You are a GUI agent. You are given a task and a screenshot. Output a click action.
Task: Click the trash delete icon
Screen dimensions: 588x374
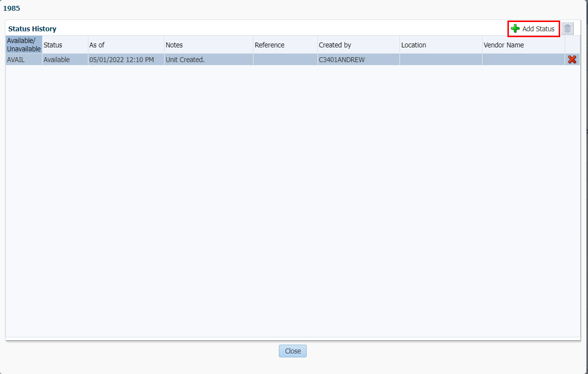[x=567, y=28]
